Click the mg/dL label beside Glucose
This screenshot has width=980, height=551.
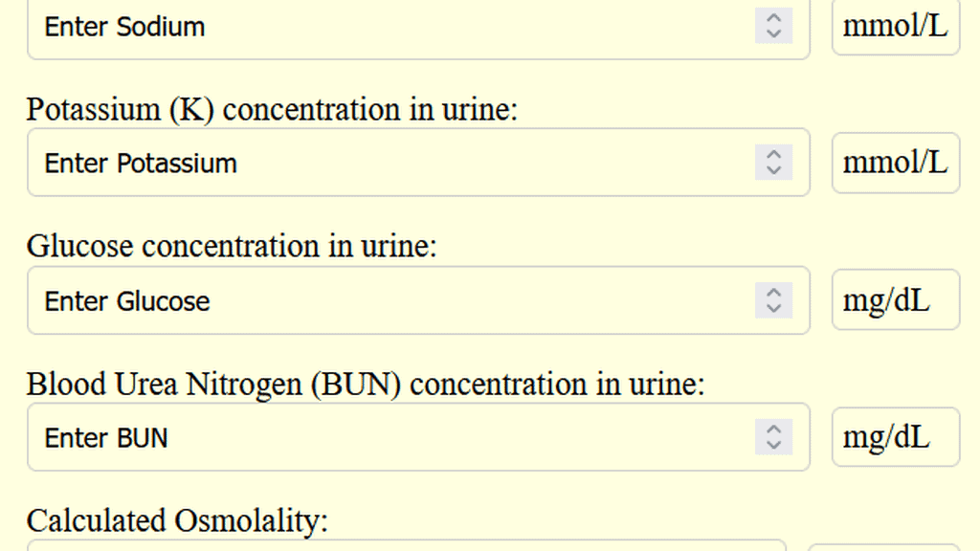tap(894, 299)
